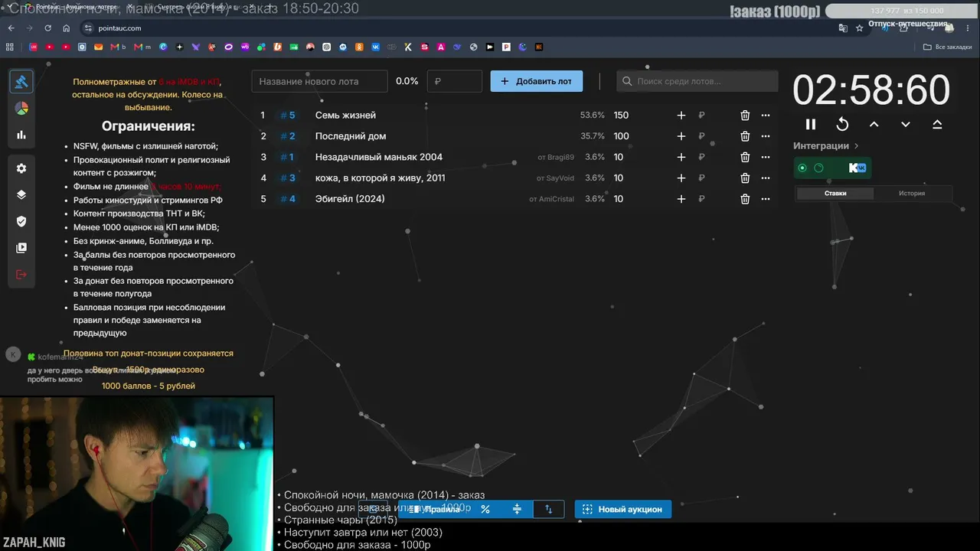Focus the ruble amount field for new lot

[455, 81]
